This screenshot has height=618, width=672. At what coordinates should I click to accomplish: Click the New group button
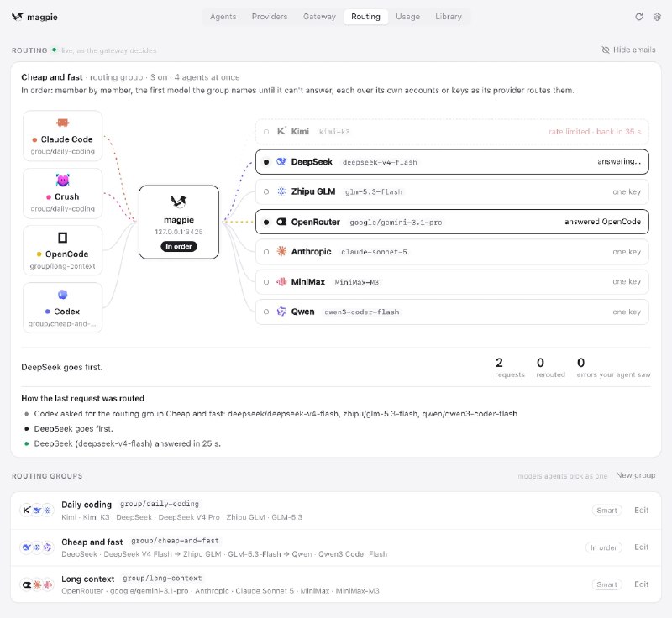click(636, 475)
